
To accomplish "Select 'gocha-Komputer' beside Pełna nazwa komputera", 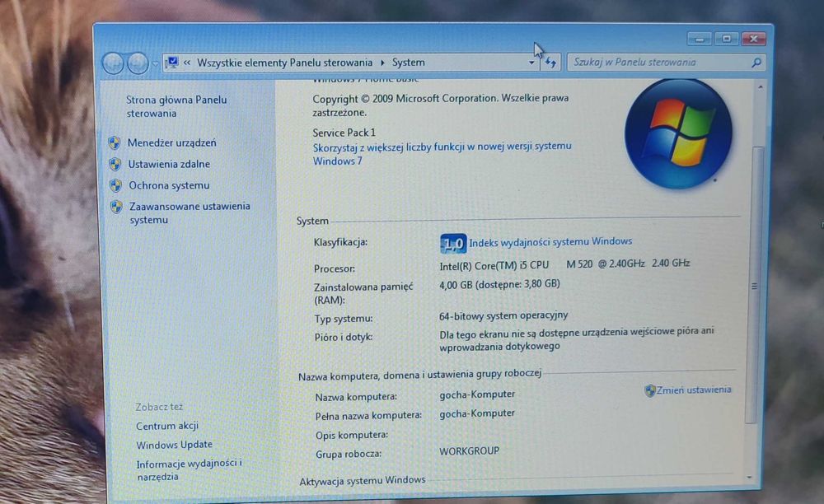I will (x=477, y=413).
